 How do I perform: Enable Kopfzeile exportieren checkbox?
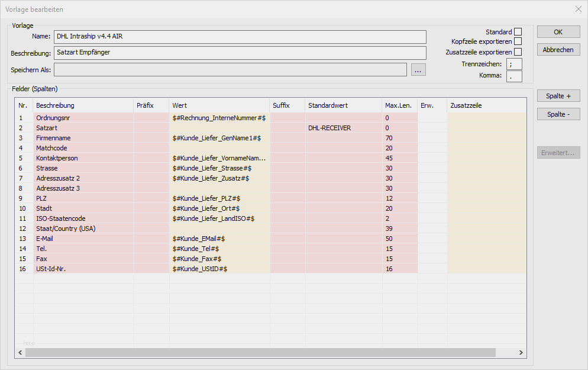click(518, 41)
